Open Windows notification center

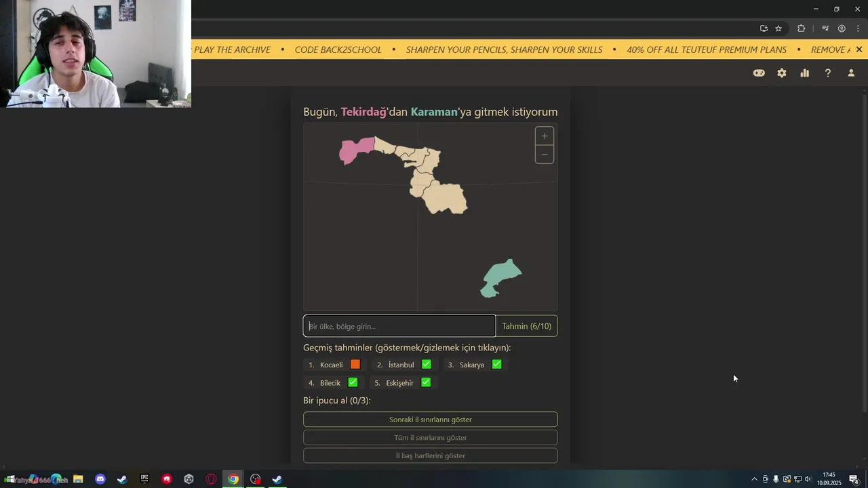pyautogui.click(x=854, y=479)
